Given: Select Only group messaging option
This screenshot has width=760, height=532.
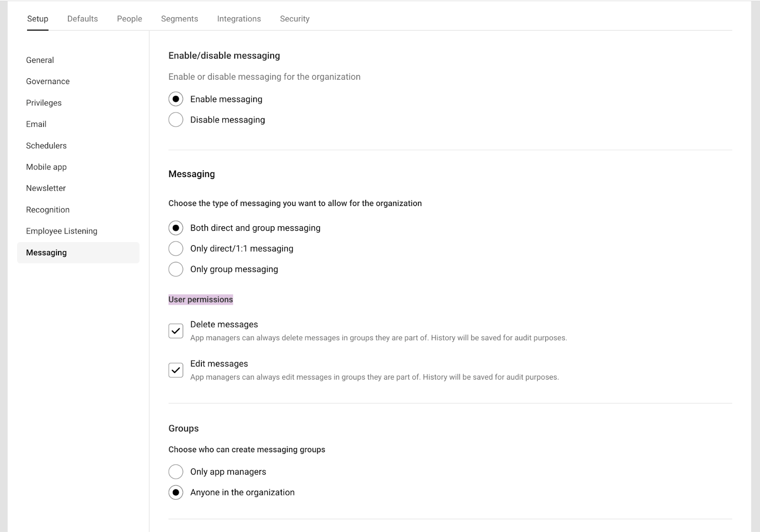Looking at the screenshot, I should [176, 269].
